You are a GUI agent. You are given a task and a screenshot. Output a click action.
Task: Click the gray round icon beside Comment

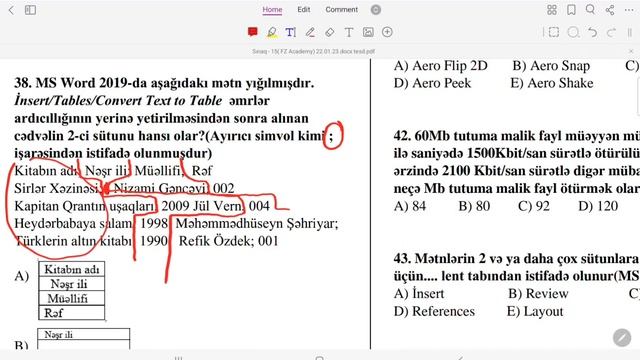tap(376, 10)
